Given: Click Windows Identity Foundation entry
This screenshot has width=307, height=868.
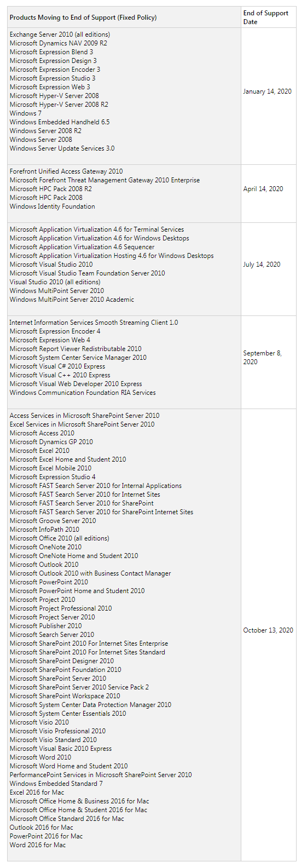Looking at the screenshot, I should [53, 206].
